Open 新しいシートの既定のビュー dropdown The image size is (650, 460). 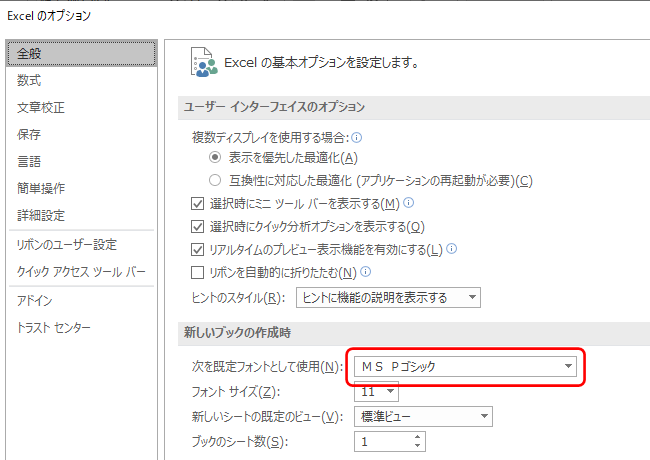coord(423,416)
